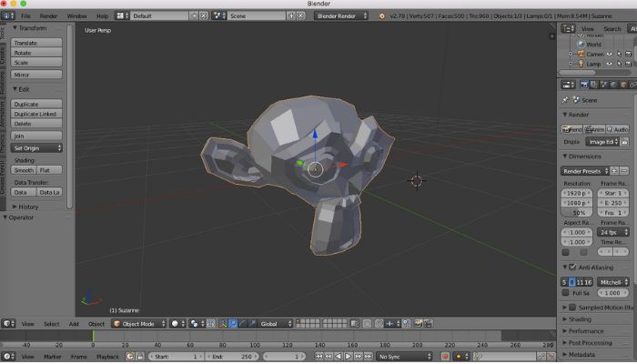Open the 24 fps frame rate dropdown
The width and height of the screenshot is (637, 364).
[613, 232]
